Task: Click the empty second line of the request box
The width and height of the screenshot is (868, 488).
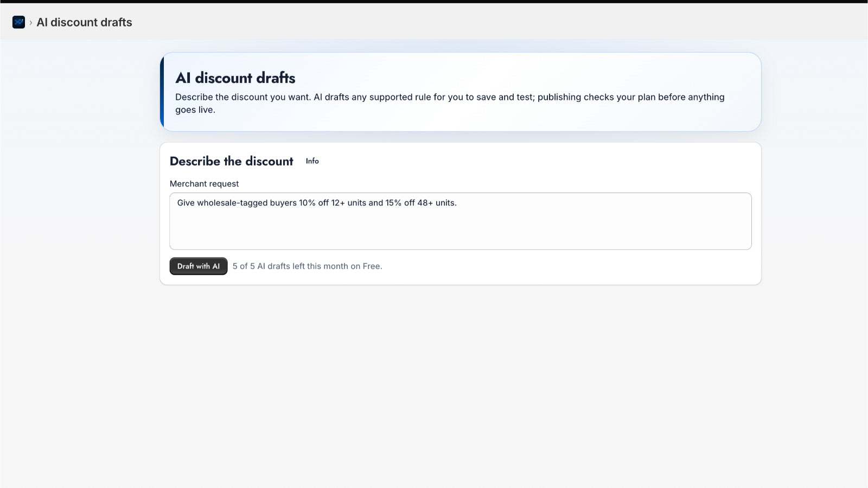Action: pyautogui.click(x=461, y=217)
